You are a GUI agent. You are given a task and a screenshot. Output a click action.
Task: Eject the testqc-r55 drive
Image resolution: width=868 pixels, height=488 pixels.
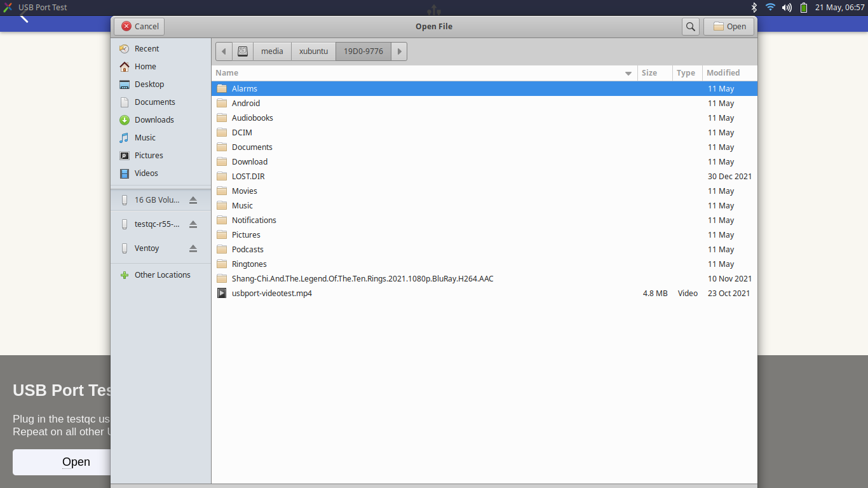pos(193,224)
